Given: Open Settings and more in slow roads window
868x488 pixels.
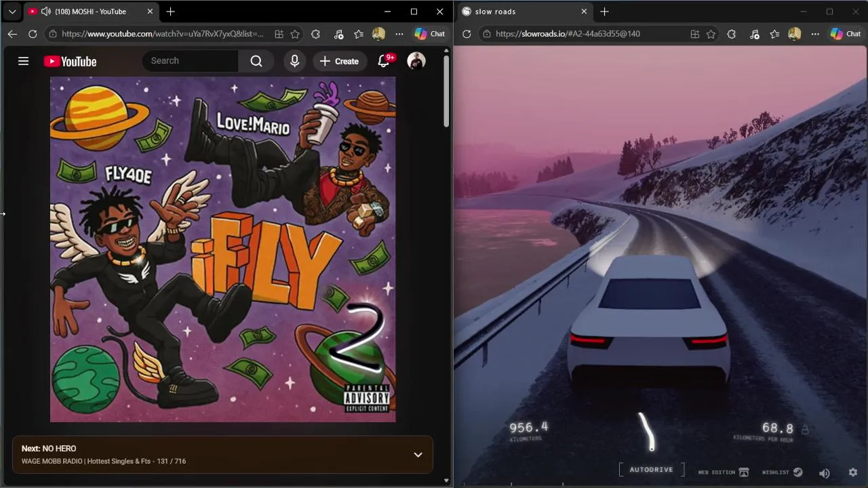Looking at the screenshot, I should click(815, 34).
